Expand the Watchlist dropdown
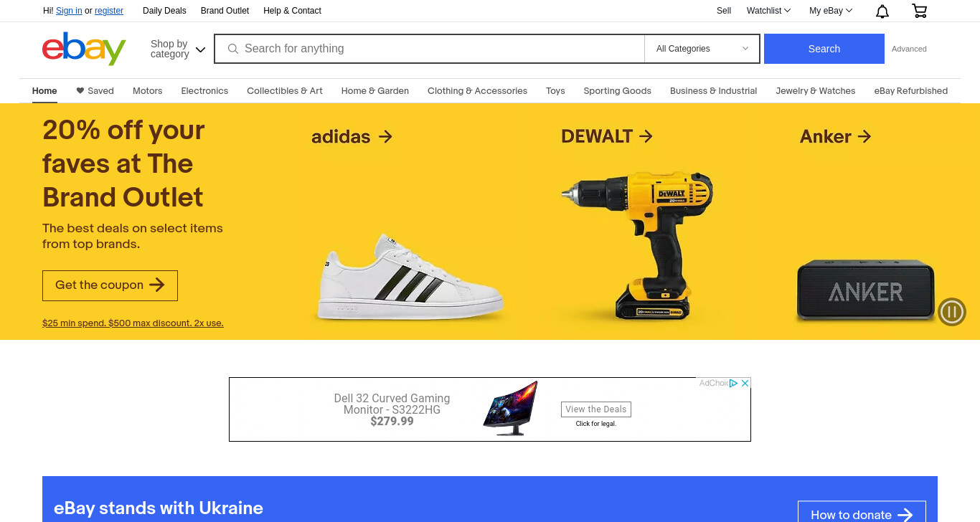Viewport: 980px width, 522px height. coord(768,11)
